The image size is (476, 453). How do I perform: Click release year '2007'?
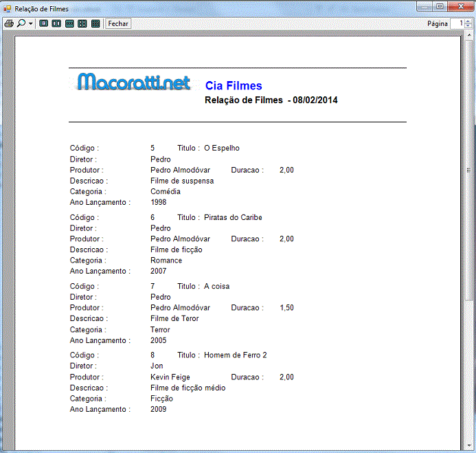point(158,271)
